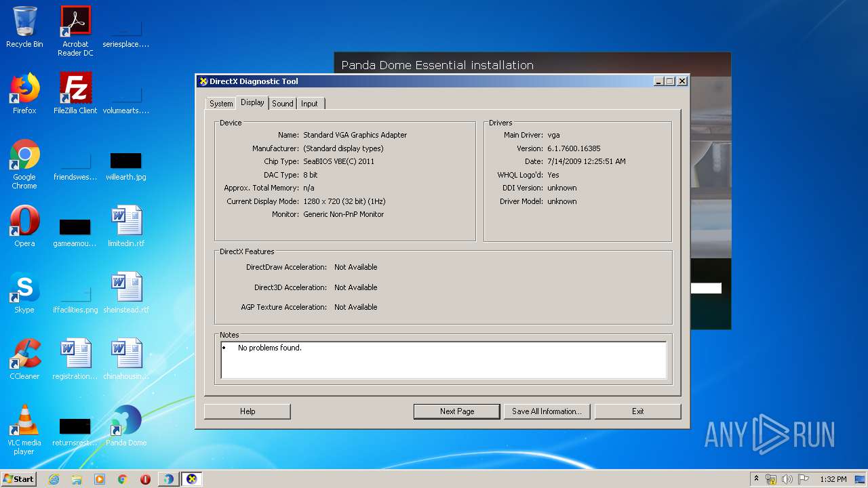
Task: Launch Acrobat Reader DC shortcut
Action: click(75, 30)
